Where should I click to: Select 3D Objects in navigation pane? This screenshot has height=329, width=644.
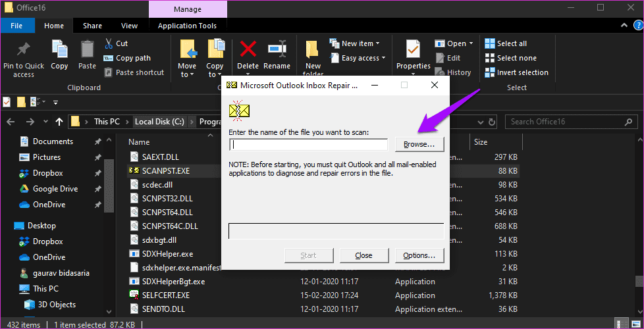tap(57, 305)
